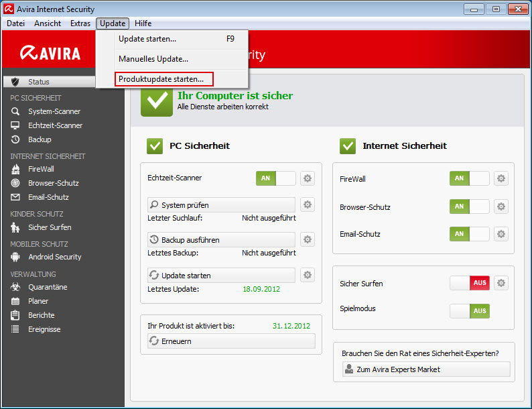Click the Echtzeit-Scanner monitor icon in sidebar

(15, 125)
